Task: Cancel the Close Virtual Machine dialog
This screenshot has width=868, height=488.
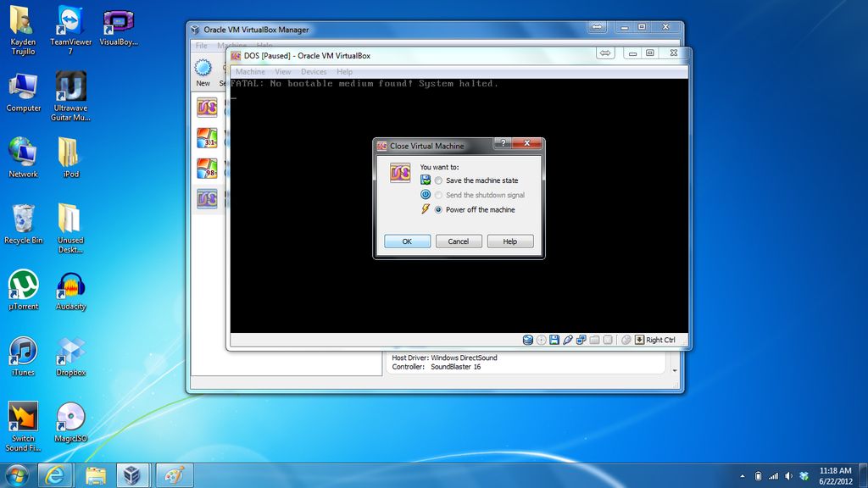Action: (459, 241)
